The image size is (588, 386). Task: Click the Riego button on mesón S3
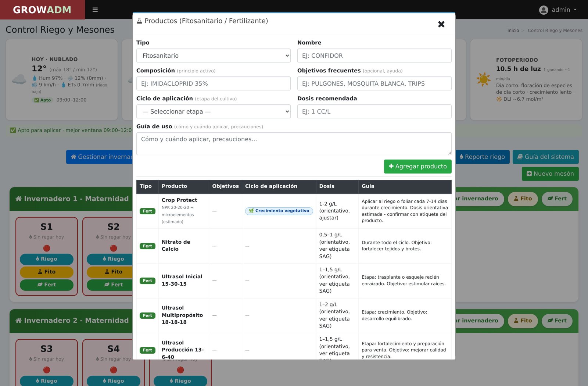pos(47,381)
